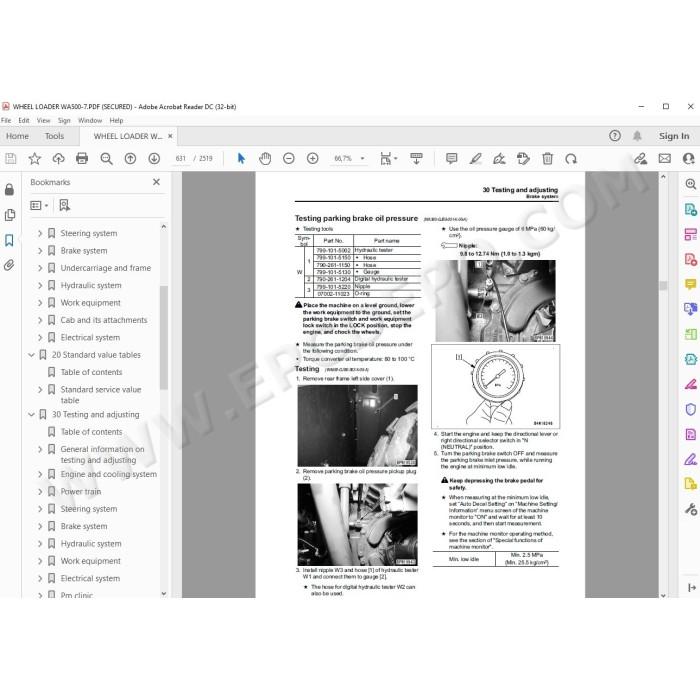Click the stamp tool icon

click(523, 158)
